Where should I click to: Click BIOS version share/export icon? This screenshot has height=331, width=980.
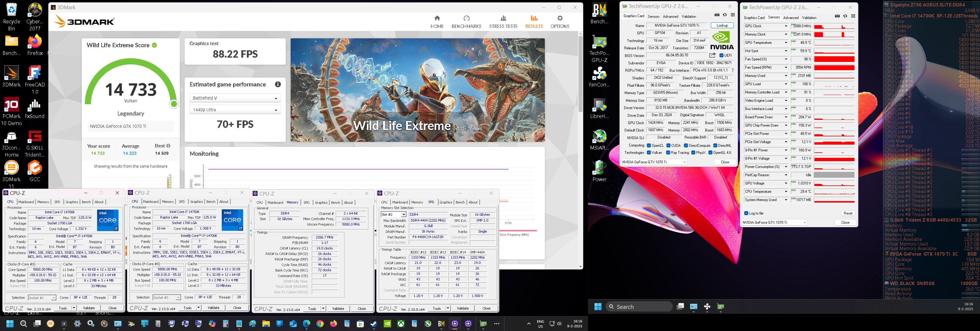point(713,55)
